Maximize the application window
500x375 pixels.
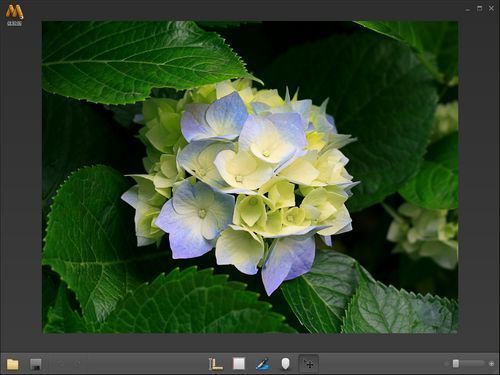coord(480,8)
